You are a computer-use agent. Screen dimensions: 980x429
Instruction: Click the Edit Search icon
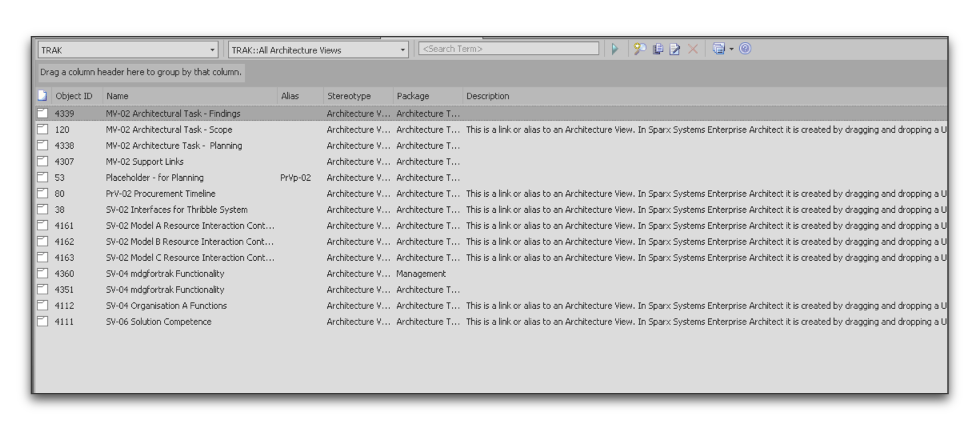click(x=675, y=49)
